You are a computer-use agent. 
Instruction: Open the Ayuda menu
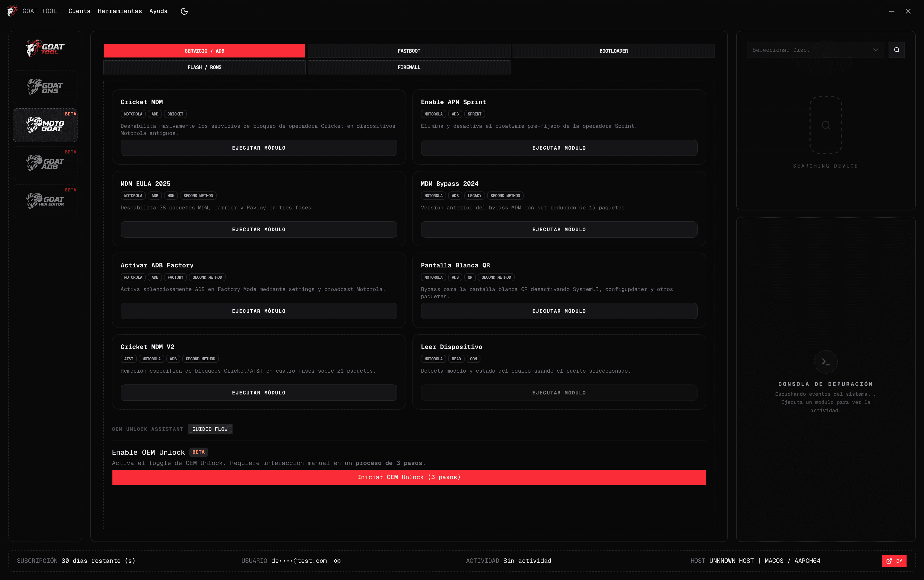tap(158, 11)
